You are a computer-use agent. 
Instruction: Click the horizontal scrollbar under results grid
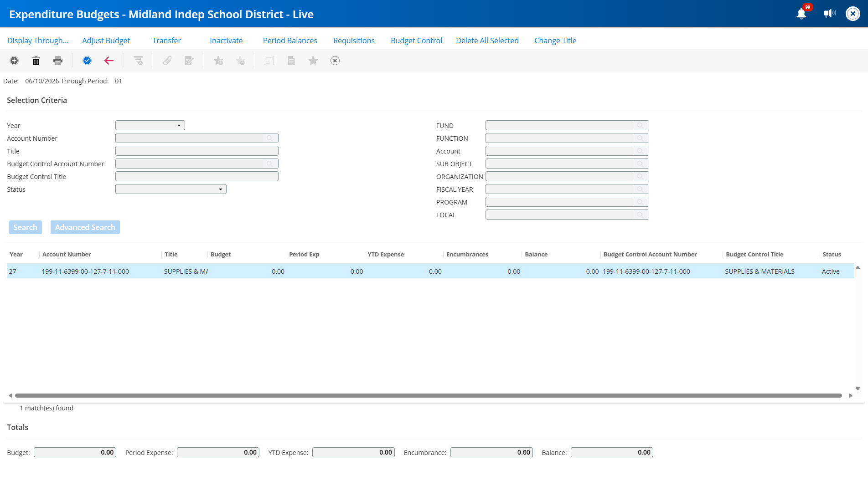click(429, 395)
